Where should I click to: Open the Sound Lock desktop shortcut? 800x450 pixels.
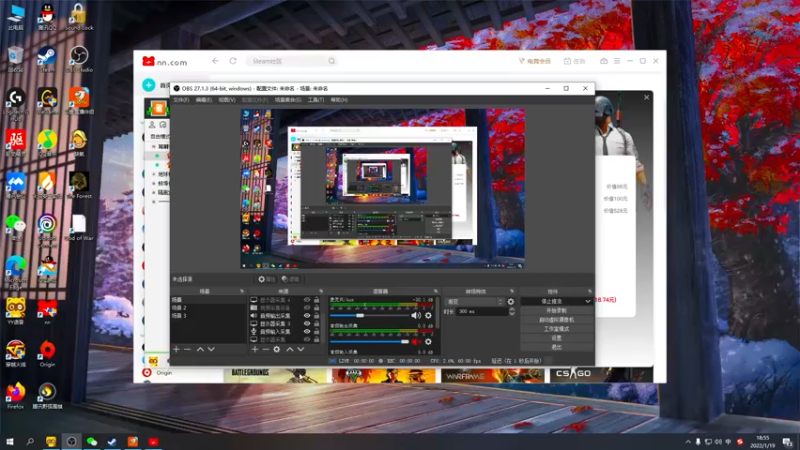tap(79, 17)
